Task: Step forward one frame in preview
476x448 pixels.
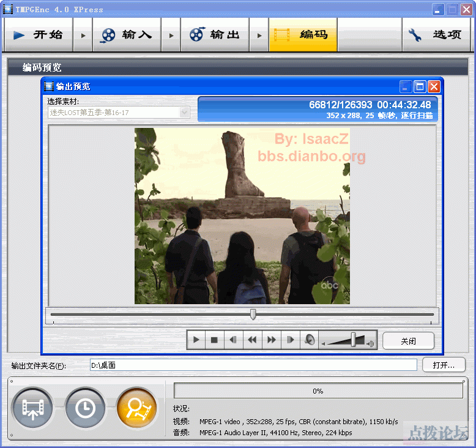Action: pyautogui.click(x=290, y=340)
